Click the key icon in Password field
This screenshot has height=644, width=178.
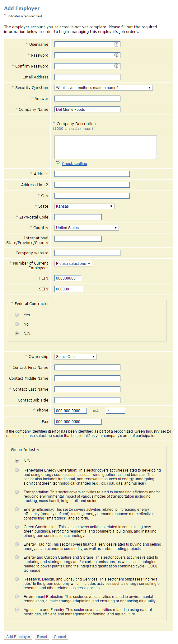coord(116,55)
